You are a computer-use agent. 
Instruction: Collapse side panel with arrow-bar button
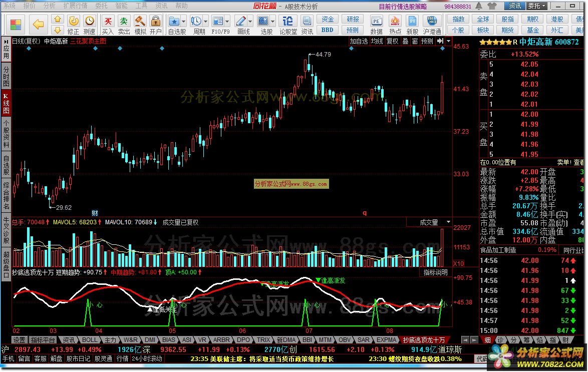tap(440, 41)
